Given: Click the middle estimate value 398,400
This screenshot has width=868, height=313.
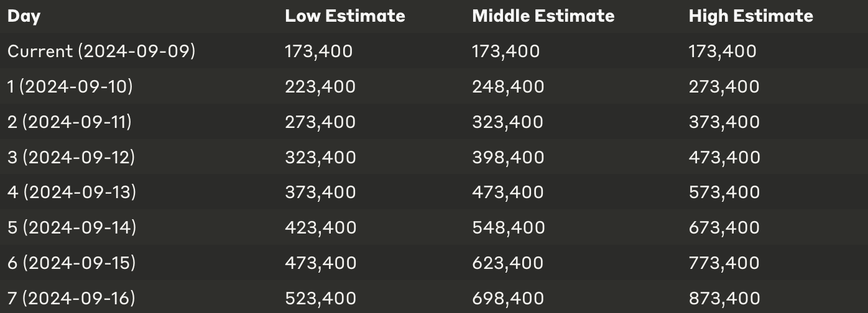Looking at the screenshot, I should click(x=509, y=157).
